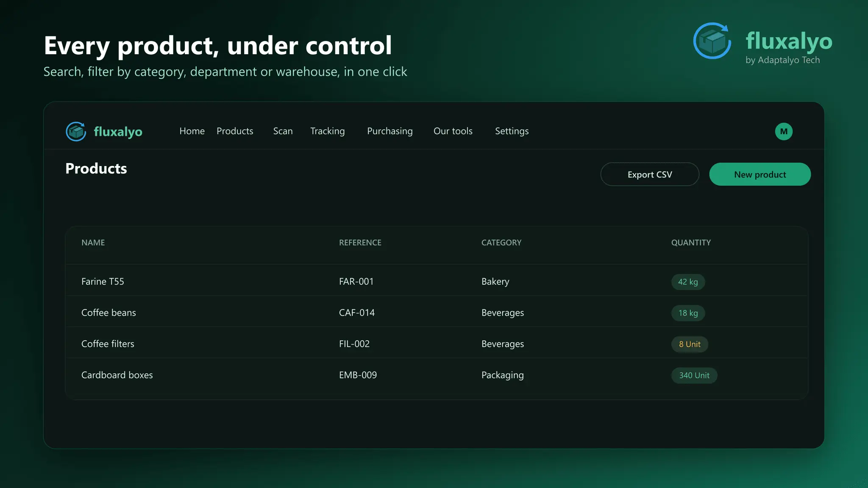Select the Cardboard boxes product name
This screenshot has height=488, width=868.
coord(117,375)
